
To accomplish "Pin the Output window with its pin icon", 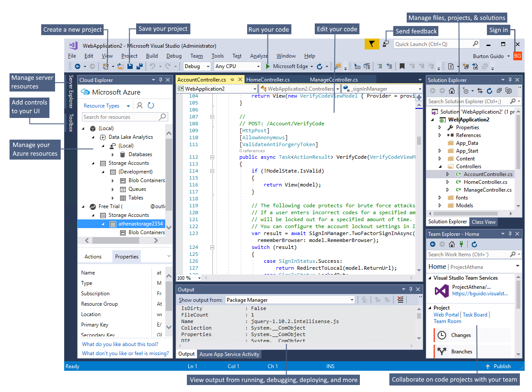I will (411, 289).
